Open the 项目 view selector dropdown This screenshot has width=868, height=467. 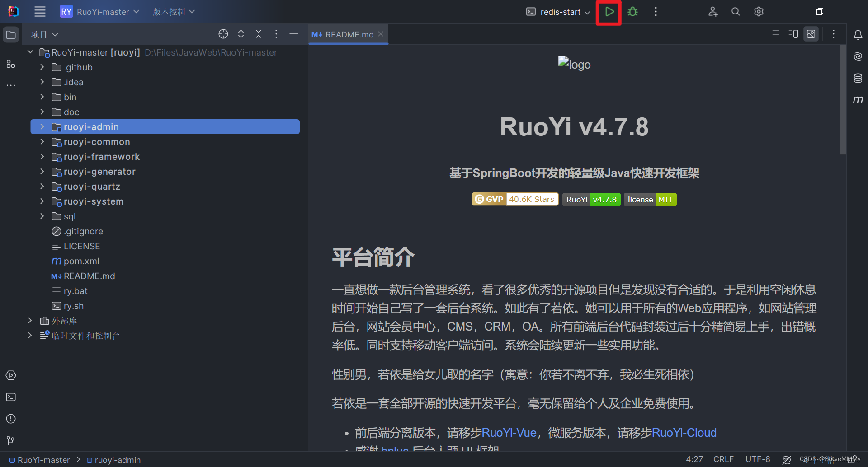click(44, 34)
